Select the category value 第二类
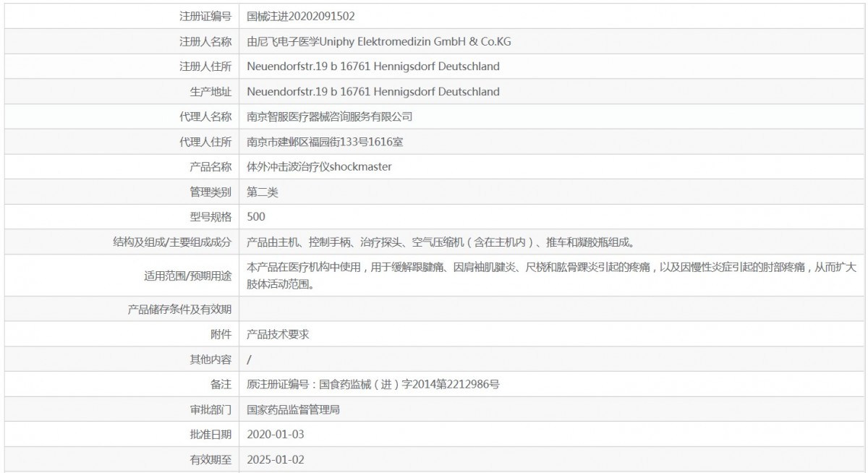The width and height of the screenshot is (868, 473). tap(262, 192)
